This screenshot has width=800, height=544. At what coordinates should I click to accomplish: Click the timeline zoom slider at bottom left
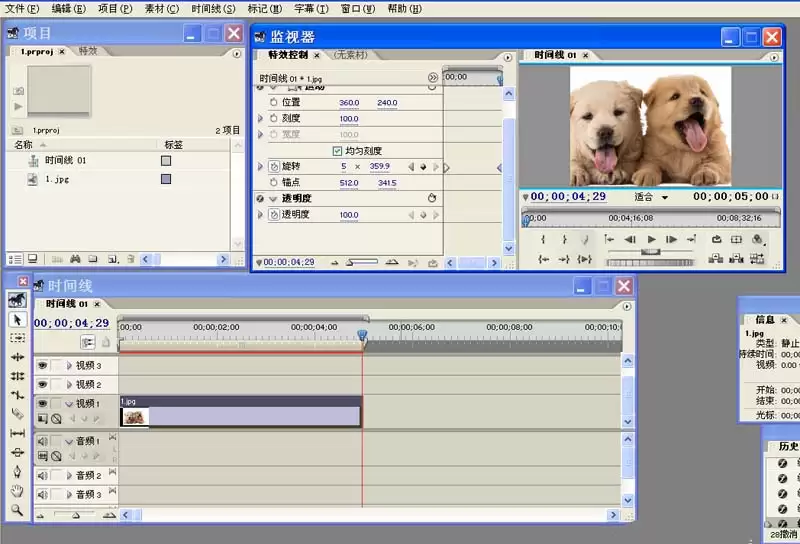click(x=76, y=515)
